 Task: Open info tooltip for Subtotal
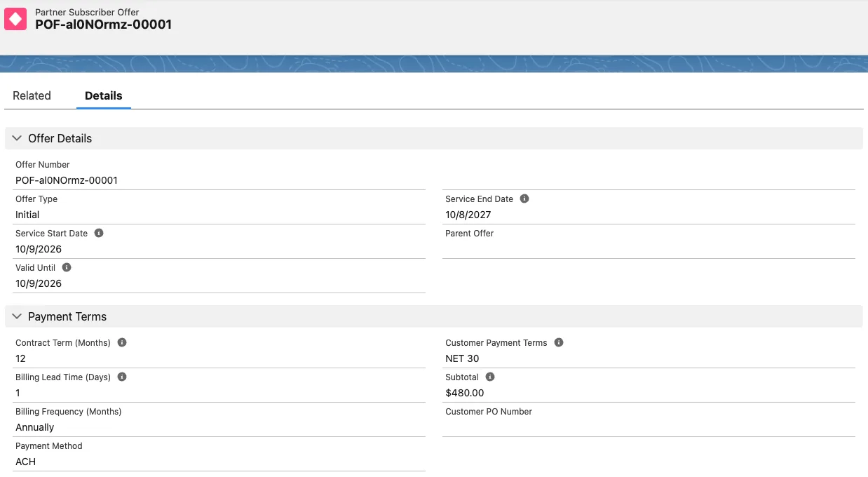pos(490,377)
